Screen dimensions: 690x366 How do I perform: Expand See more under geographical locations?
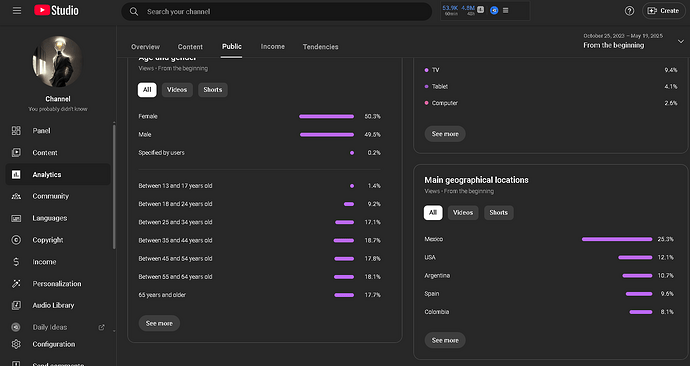click(x=445, y=340)
